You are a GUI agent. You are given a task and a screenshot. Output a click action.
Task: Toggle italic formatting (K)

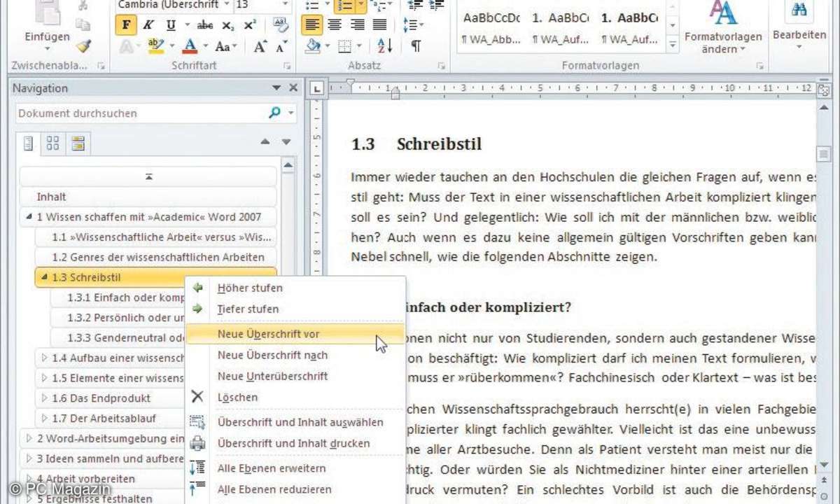(x=148, y=25)
